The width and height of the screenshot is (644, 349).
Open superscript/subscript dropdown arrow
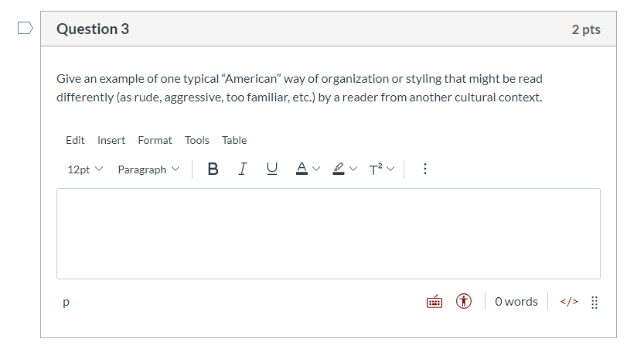coord(390,169)
